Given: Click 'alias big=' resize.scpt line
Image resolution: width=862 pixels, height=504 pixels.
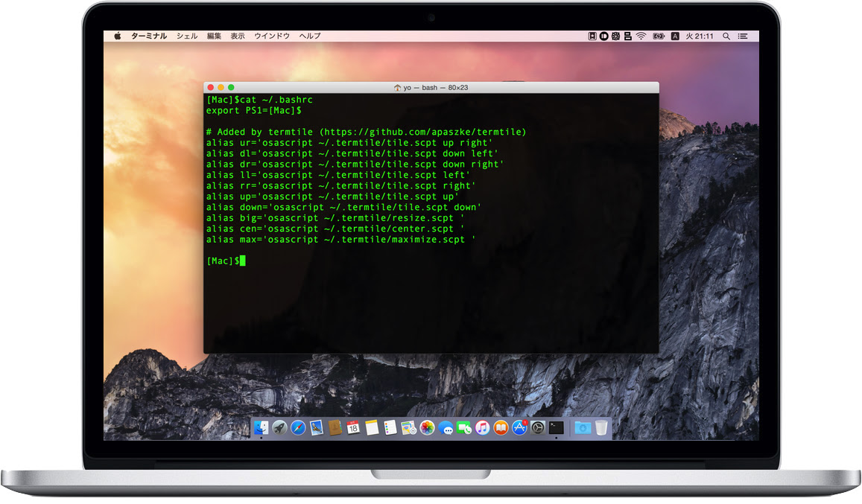Looking at the screenshot, I should pyautogui.click(x=335, y=217).
